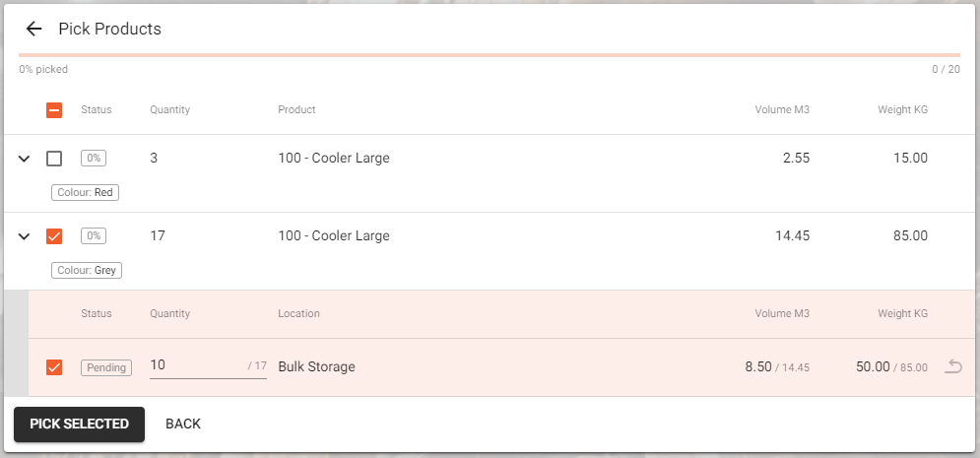
Task: Click the Product column header
Action: (x=296, y=109)
